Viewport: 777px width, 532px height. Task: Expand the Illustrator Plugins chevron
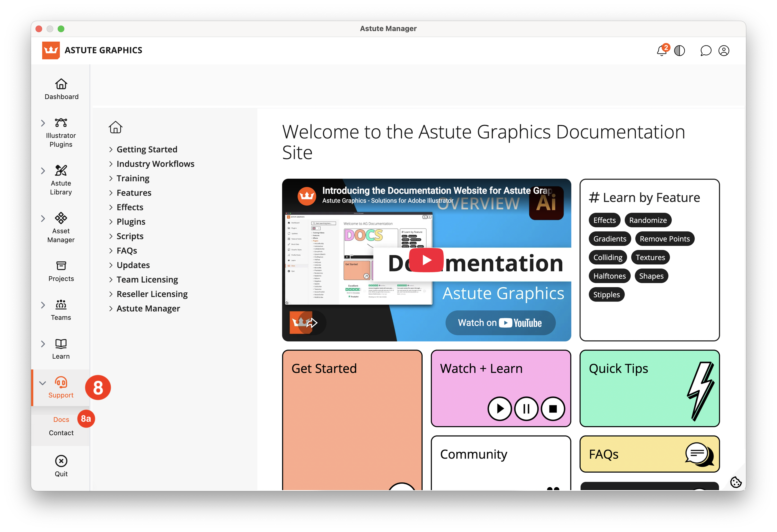point(43,123)
